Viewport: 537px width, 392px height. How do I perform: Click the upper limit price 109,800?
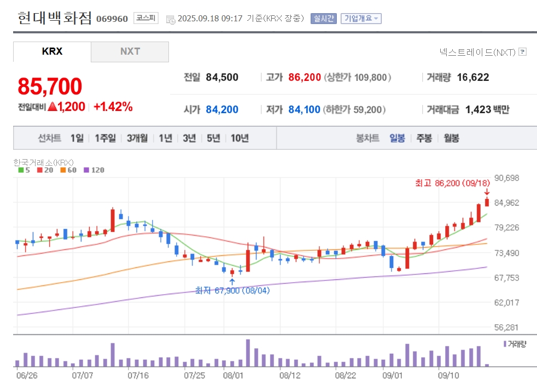(x=370, y=78)
